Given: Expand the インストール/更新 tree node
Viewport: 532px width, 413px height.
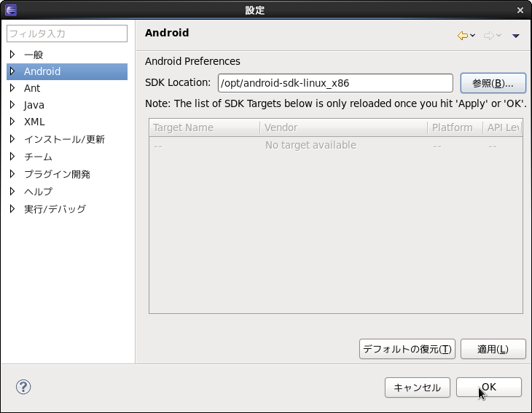Looking at the screenshot, I should (x=12, y=139).
